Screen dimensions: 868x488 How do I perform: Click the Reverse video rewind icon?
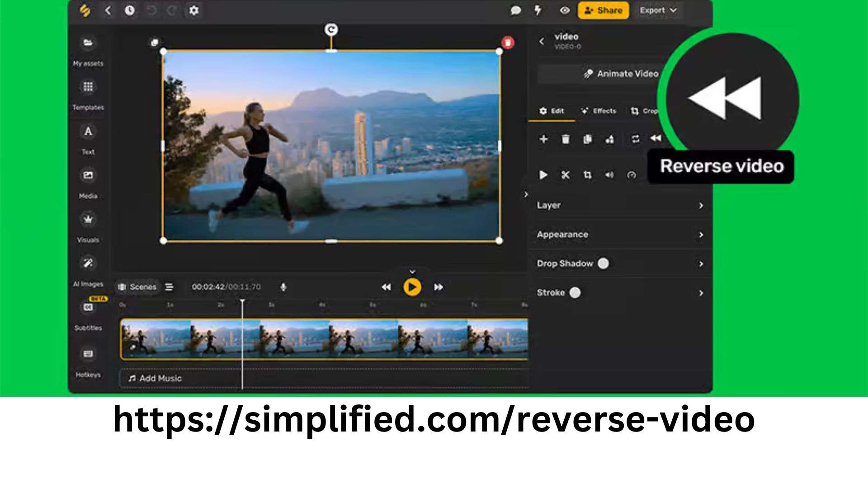pyautogui.click(x=656, y=138)
